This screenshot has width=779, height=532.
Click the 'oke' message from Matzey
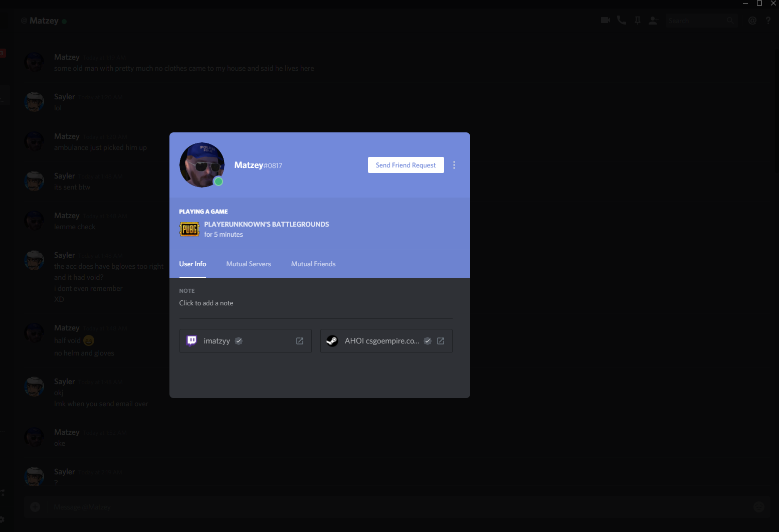[x=60, y=443]
